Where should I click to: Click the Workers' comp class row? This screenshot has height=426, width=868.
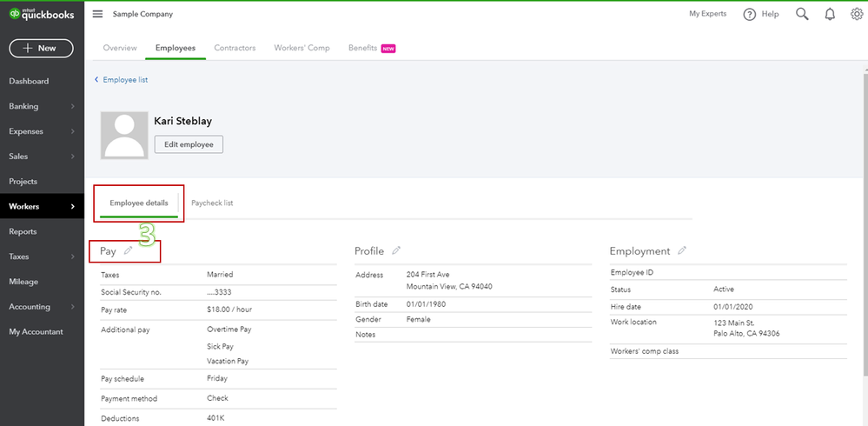point(728,351)
